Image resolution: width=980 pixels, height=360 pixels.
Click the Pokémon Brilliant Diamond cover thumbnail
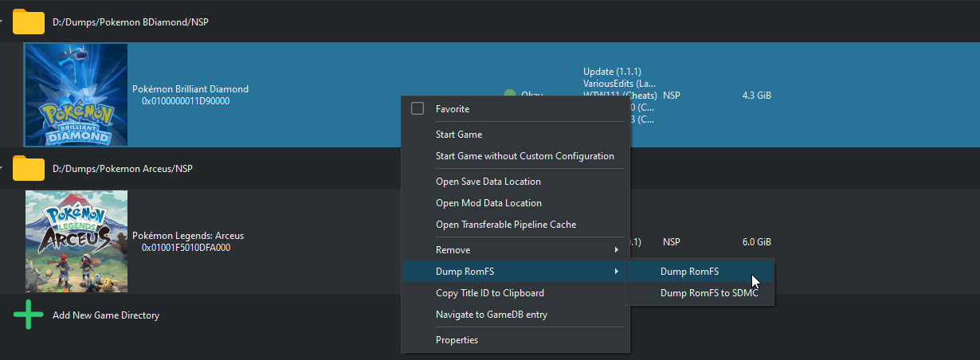coord(76,95)
